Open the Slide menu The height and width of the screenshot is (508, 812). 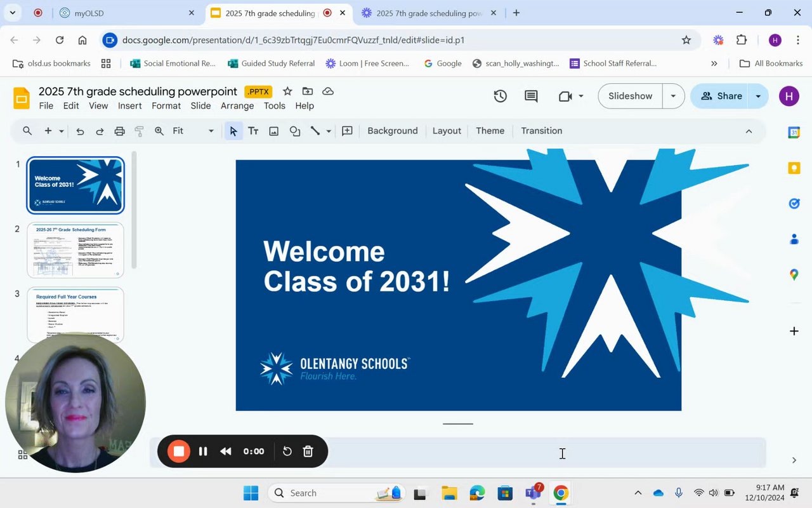point(200,106)
